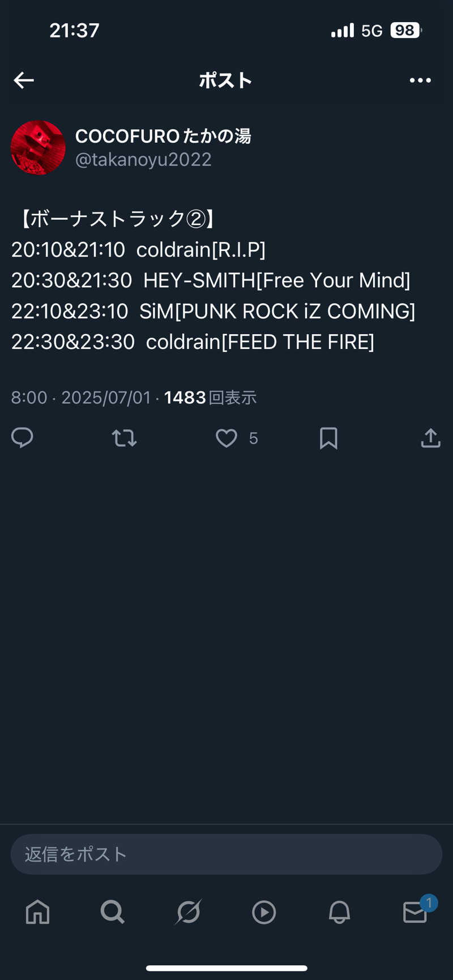The width and height of the screenshot is (453, 980).
Task: Tap the 8:00 · 2025/07/01 timestamp
Action: tap(81, 398)
